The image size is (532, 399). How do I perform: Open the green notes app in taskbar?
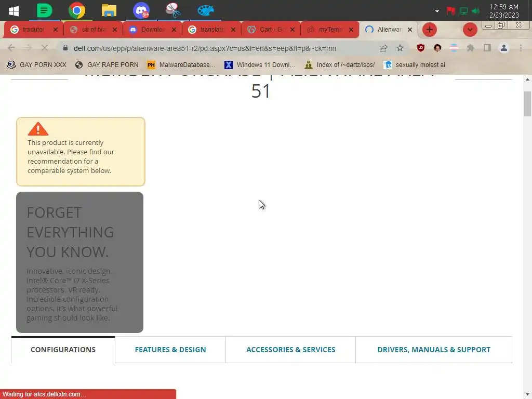(x=45, y=10)
